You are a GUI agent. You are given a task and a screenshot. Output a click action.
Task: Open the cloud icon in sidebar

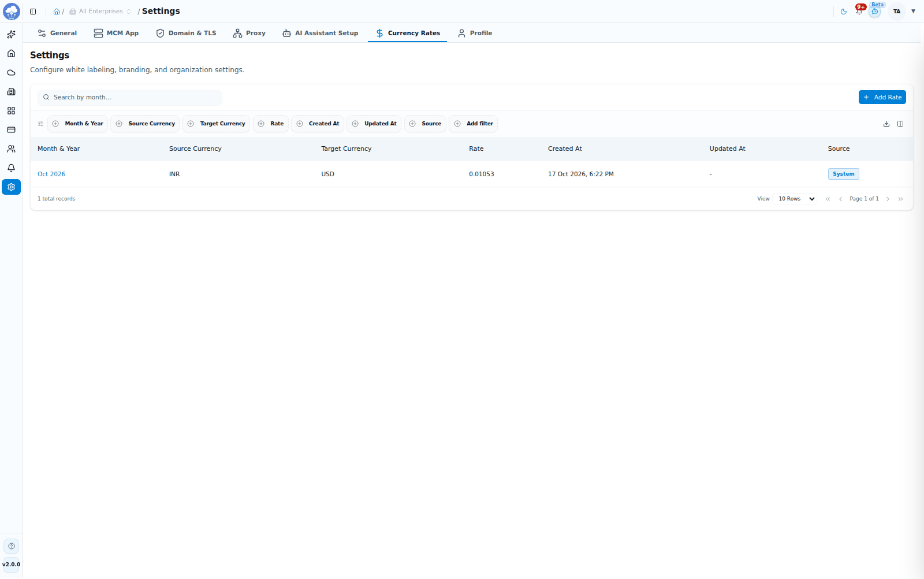pyautogui.click(x=11, y=73)
